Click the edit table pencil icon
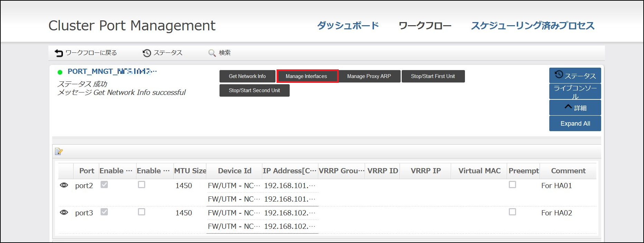This screenshot has width=644, height=243. pyautogui.click(x=59, y=151)
